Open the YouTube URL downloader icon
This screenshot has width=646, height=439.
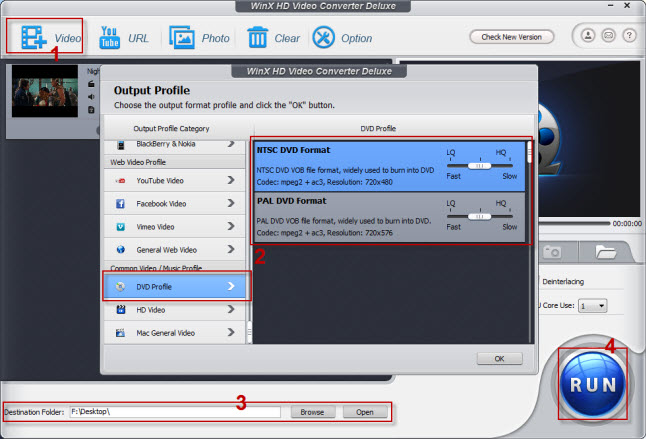click(109, 37)
